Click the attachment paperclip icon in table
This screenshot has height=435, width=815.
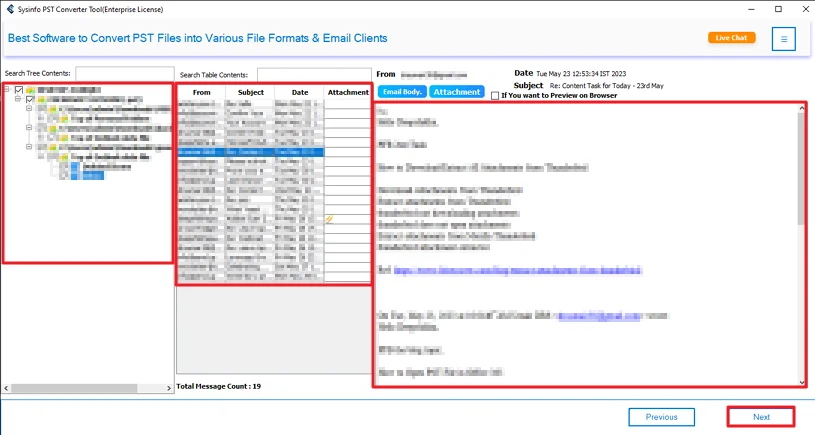(x=329, y=219)
